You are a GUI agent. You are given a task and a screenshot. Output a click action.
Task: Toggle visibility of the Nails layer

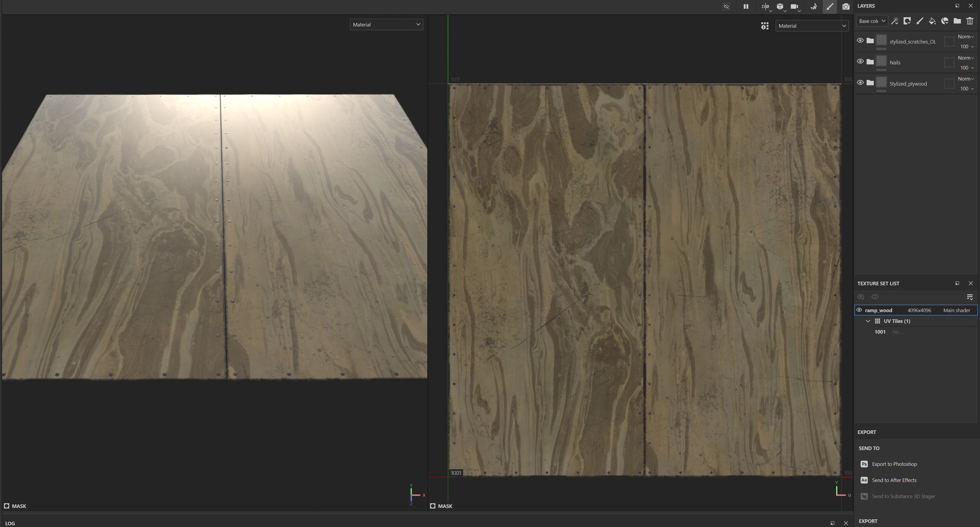pyautogui.click(x=860, y=61)
